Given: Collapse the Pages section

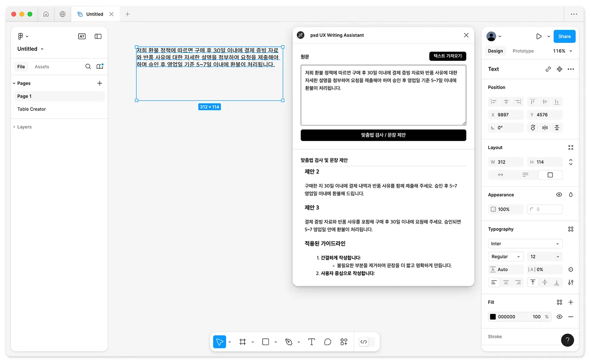Looking at the screenshot, I should [13, 83].
